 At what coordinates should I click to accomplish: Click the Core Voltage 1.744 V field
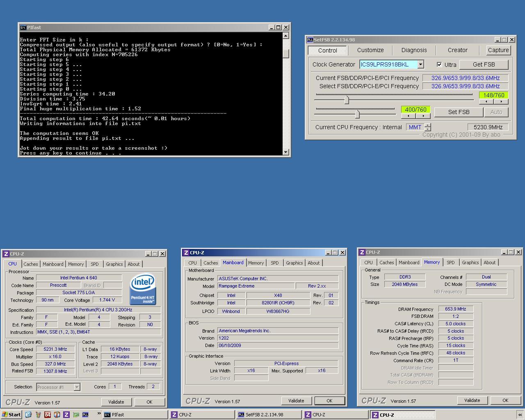107,300
